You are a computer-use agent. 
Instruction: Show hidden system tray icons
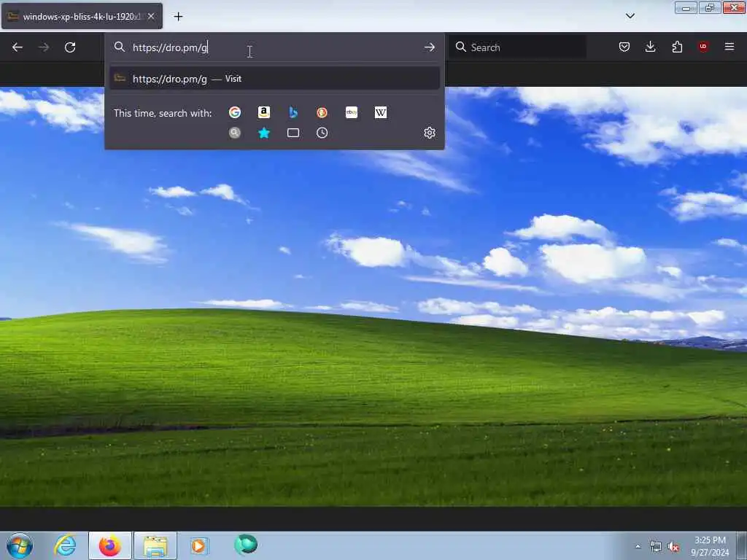click(x=638, y=547)
